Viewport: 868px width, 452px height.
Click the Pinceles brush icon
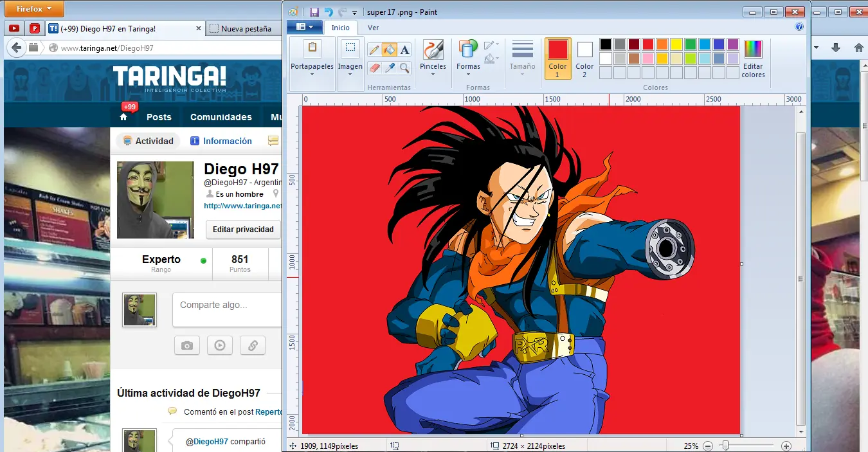[x=433, y=50]
